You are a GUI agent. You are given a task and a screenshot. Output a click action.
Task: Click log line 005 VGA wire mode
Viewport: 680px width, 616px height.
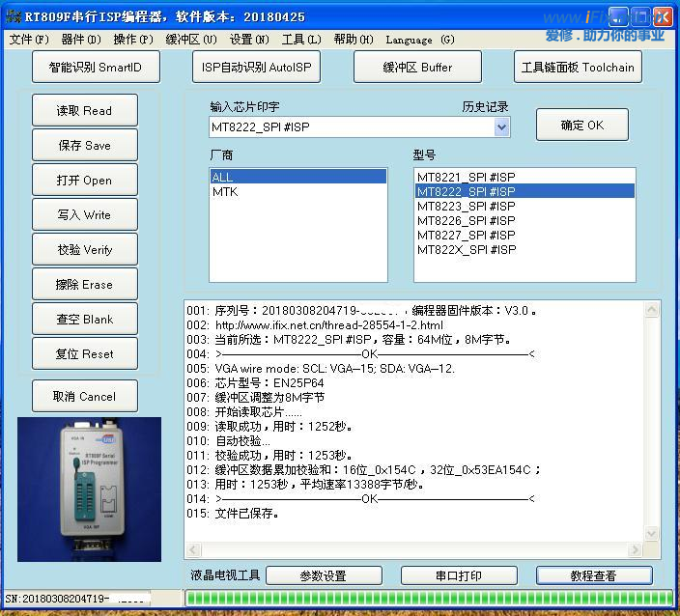click(321, 369)
